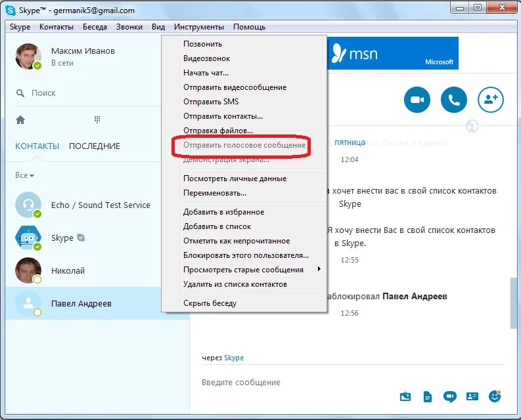Switch to the КОНТАКТЫ tab
The height and width of the screenshot is (420, 521).
[x=37, y=146]
